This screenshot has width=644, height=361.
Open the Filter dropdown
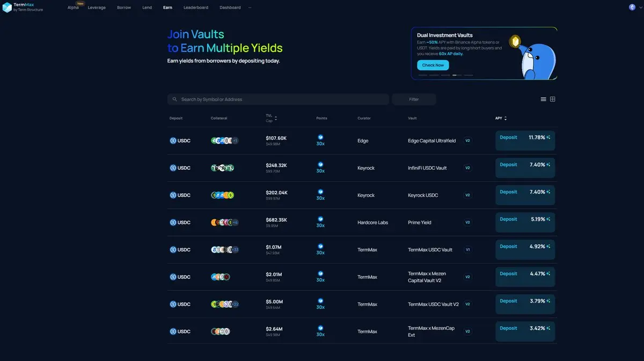point(414,99)
